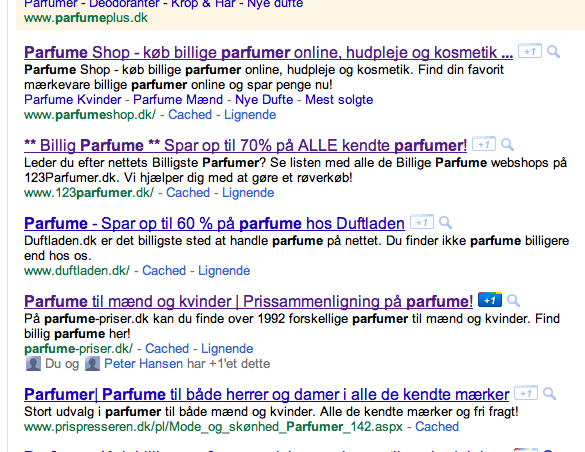The width and height of the screenshot is (585, 452).
Task: Open preview magnifier for Parfume Shop result
Action: (553, 51)
